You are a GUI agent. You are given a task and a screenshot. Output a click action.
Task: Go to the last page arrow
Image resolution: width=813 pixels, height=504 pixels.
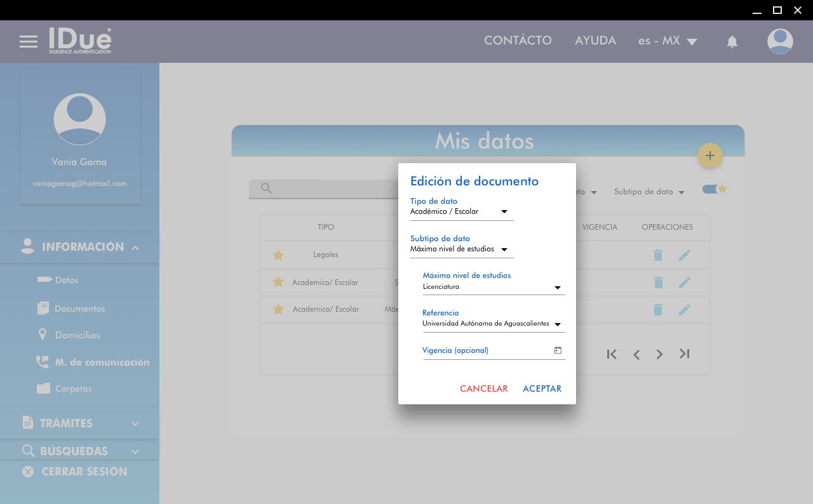(x=684, y=354)
